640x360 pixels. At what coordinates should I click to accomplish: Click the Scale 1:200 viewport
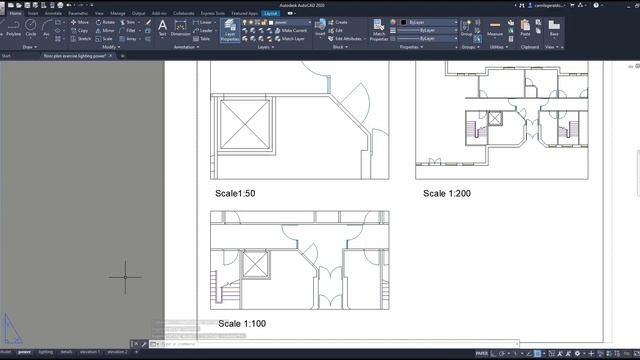pos(502,120)
